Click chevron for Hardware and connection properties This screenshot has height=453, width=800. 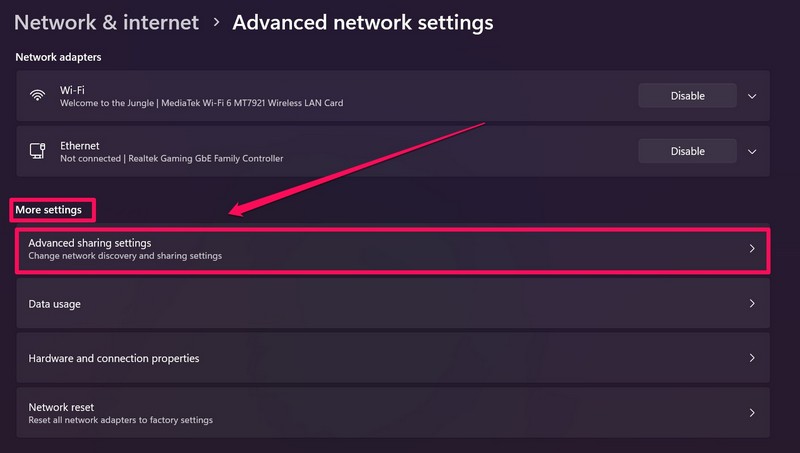click(x=752, y=358)
